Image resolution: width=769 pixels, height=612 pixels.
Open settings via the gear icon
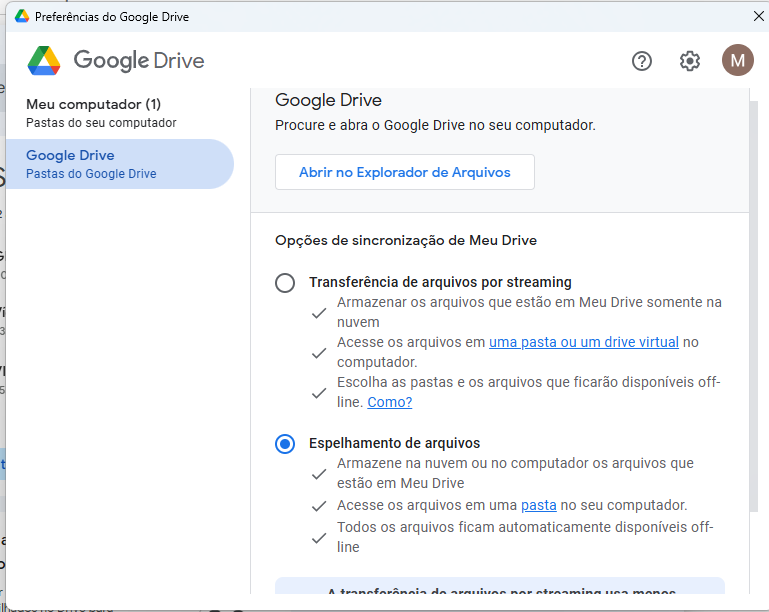690,61
